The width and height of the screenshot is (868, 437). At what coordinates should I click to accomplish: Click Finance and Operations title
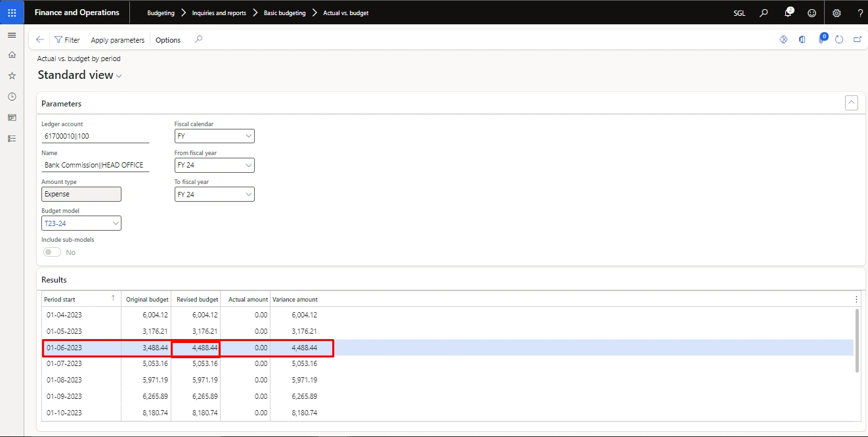(x=77, y=12)
